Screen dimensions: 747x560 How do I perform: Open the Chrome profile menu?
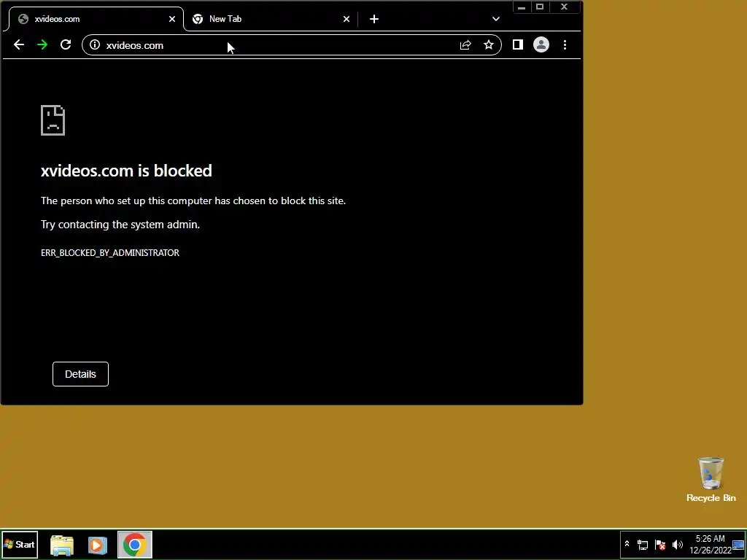[x=541, y=44]
